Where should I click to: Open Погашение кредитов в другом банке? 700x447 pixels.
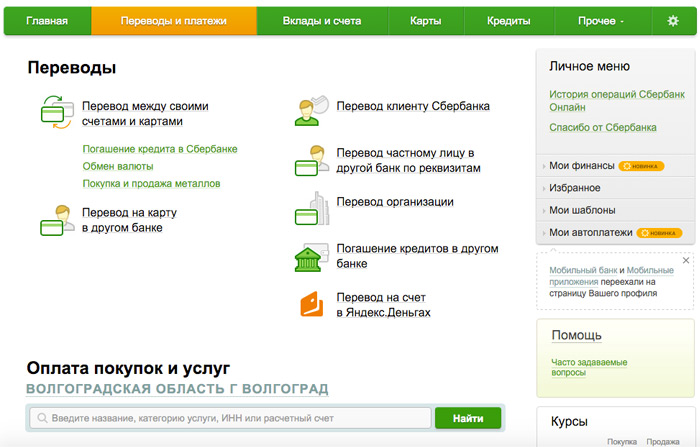[417, 256]
